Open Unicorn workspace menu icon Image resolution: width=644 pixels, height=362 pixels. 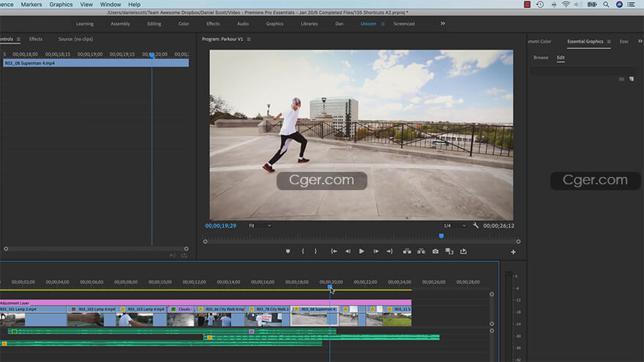(x=383, y=24)
